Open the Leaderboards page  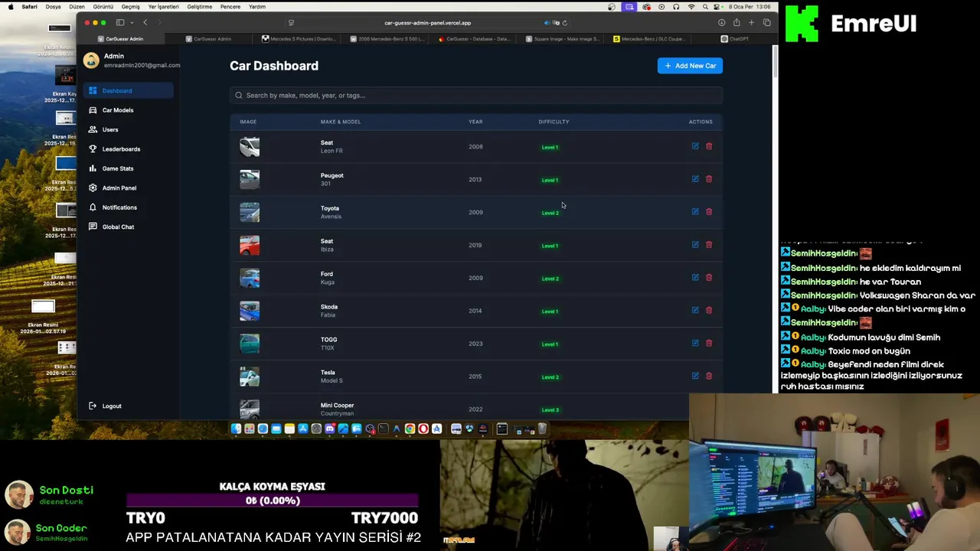128,149
